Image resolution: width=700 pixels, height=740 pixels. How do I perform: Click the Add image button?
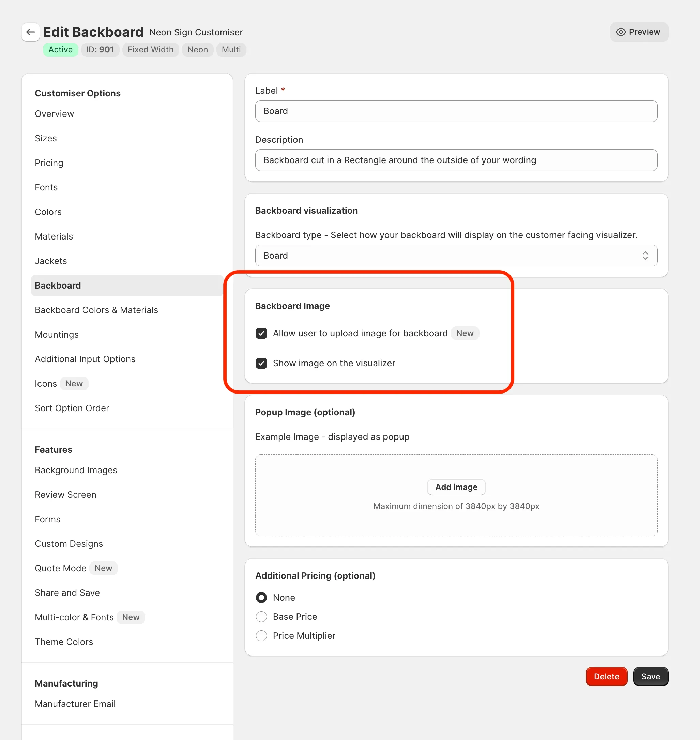tap(456, 487)
